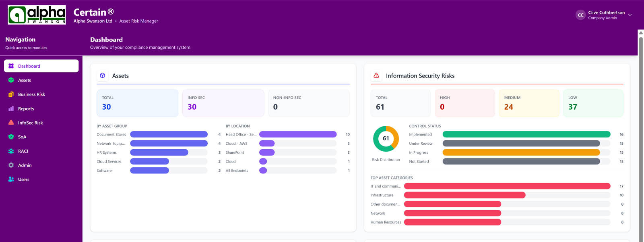Click the Admin gear icon

[x=11, y=165]
